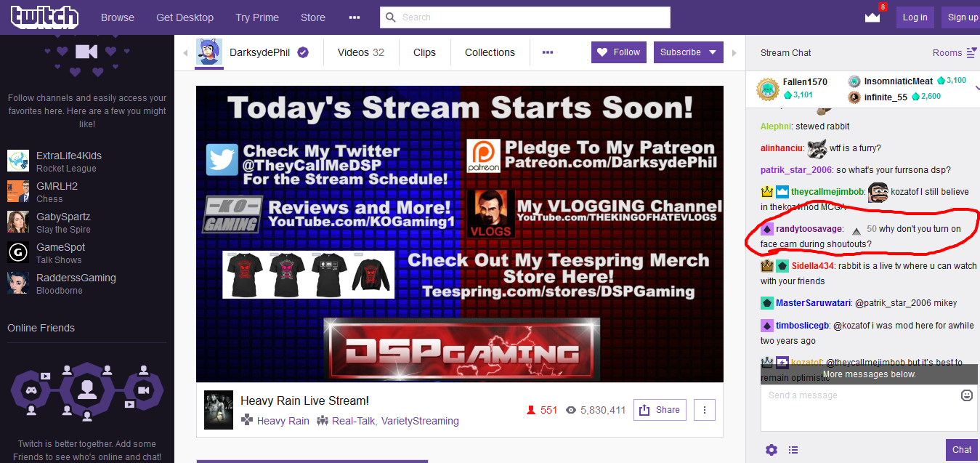Click InsomniaticMeat in cheer leaderboard
This screenshot has width=980, height=463.
click(899, 81)
